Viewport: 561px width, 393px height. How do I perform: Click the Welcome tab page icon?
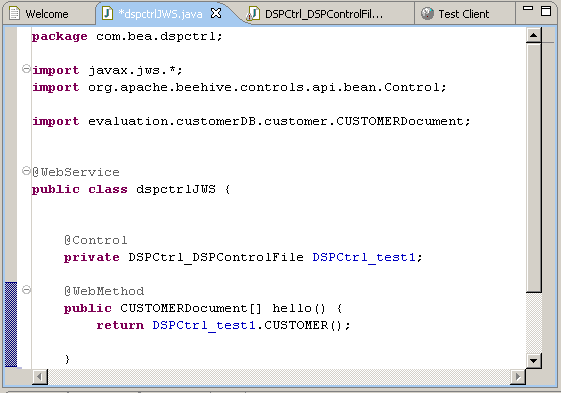tap(14, 14)
